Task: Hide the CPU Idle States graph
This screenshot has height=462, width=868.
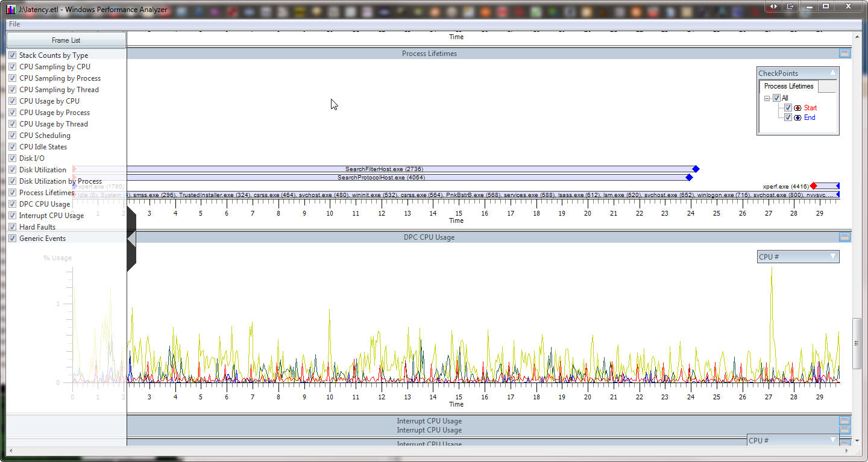Action: [x=13, y=147]
